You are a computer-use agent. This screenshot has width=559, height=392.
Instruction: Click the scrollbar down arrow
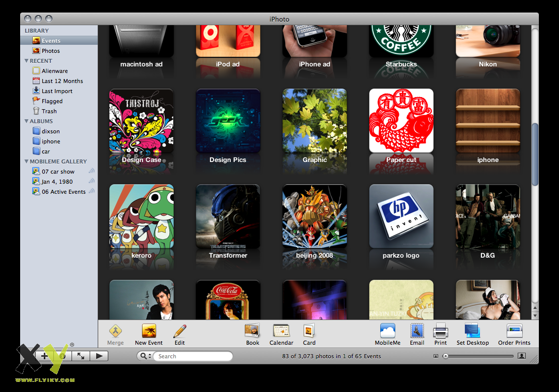(x=535, y=316)
